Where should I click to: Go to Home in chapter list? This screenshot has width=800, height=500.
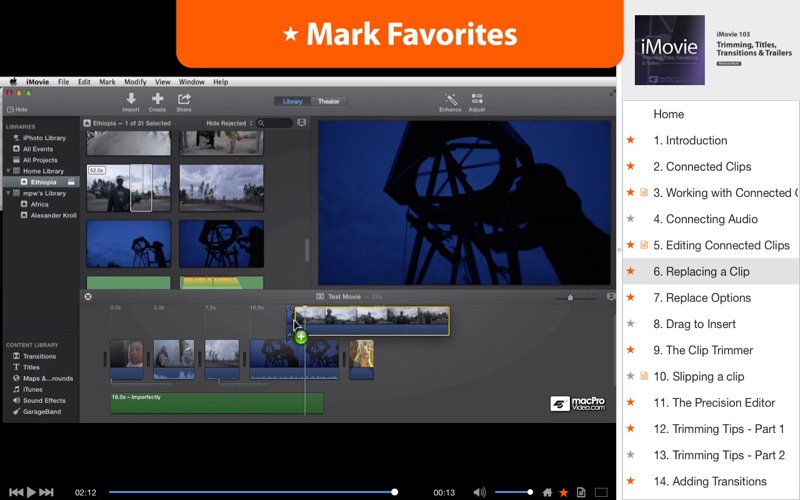668,114
